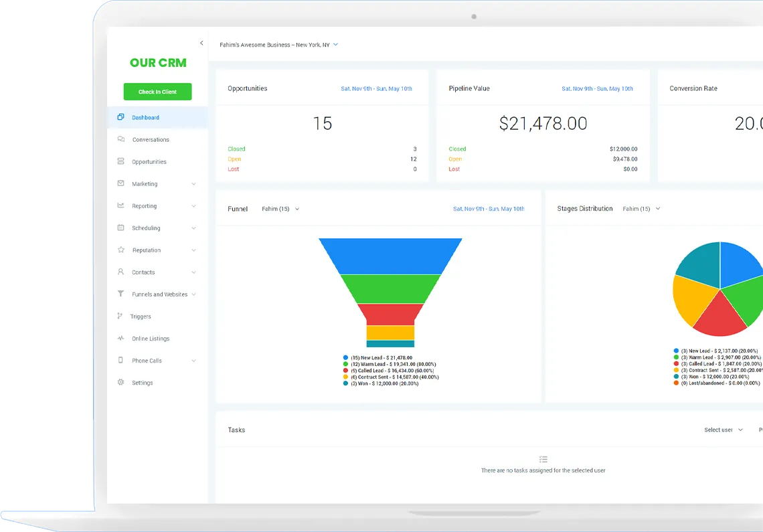Click the Lost label in the Pipeline Value card

pyautogui.click(x=454, y=169)
